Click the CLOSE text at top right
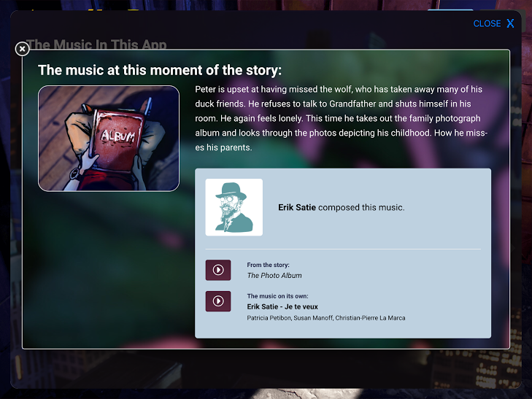 [487, 23]
